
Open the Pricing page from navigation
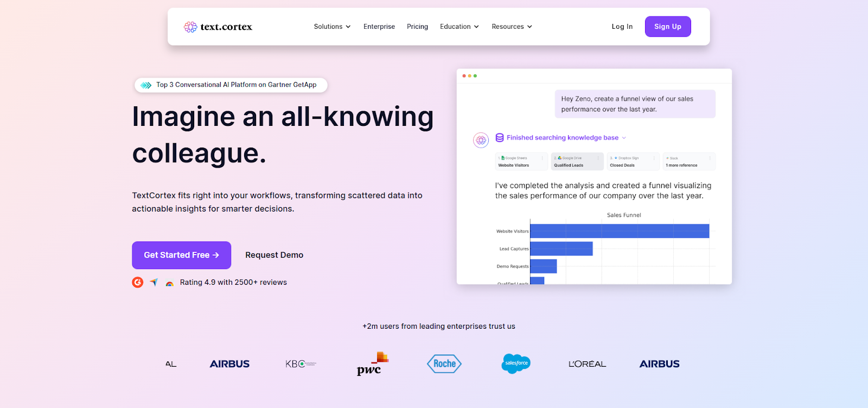[x=417, y=27]
